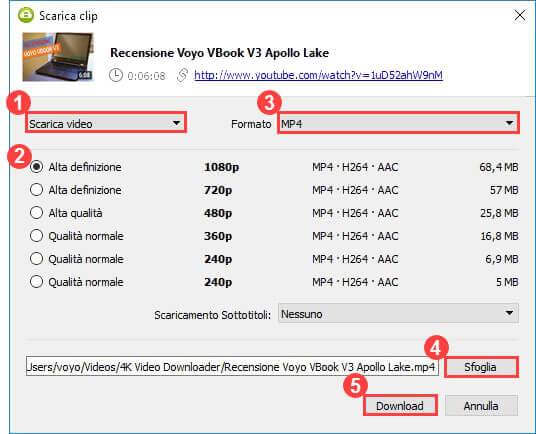Viewport: 536px width, 434px height.
Task: Select Alta definizione 720p radio button
Action: coord(37,190)
